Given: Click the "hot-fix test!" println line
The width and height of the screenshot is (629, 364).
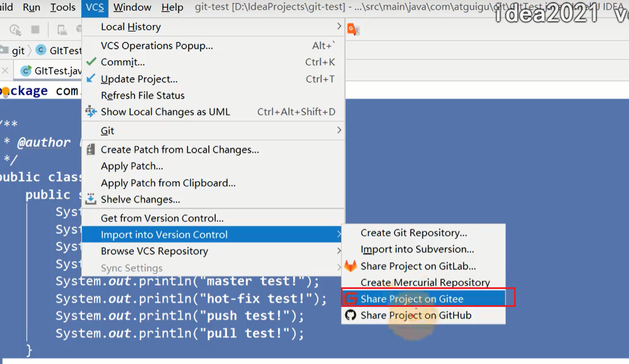Looking at the screenshot, I should 191,298.
